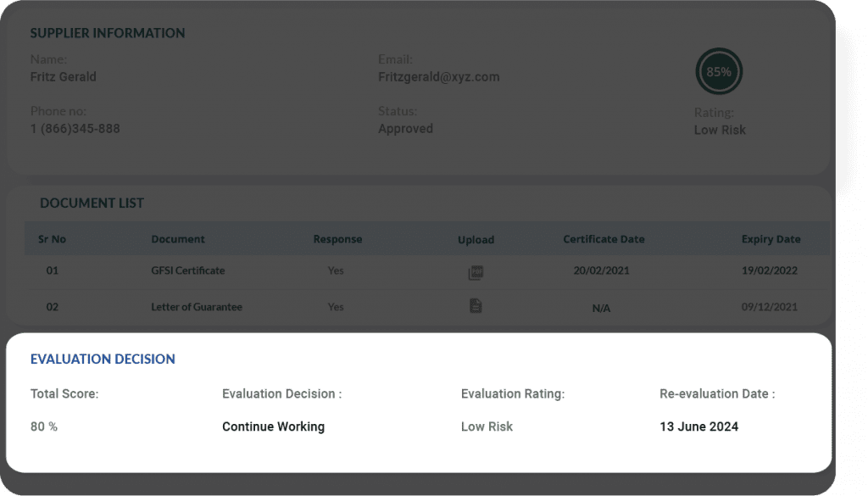This screenshot has height=496, width=868.
Task: Click the 85% score circle badge
Action: tap(719, 72)
